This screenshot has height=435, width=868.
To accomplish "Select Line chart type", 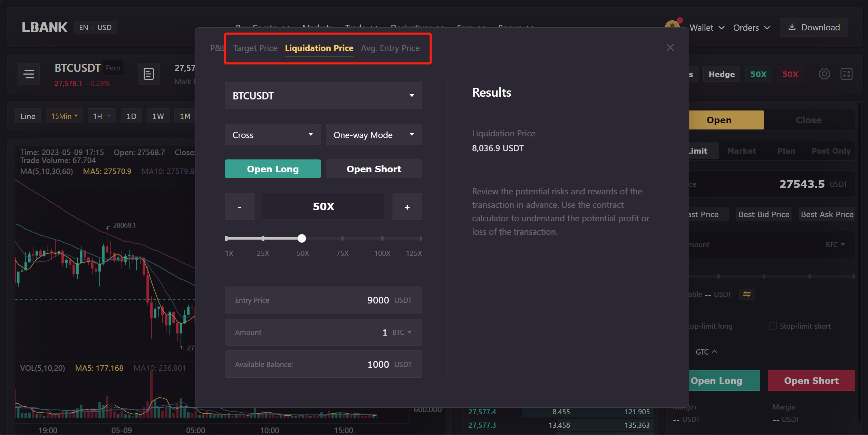I will point(28,116).
